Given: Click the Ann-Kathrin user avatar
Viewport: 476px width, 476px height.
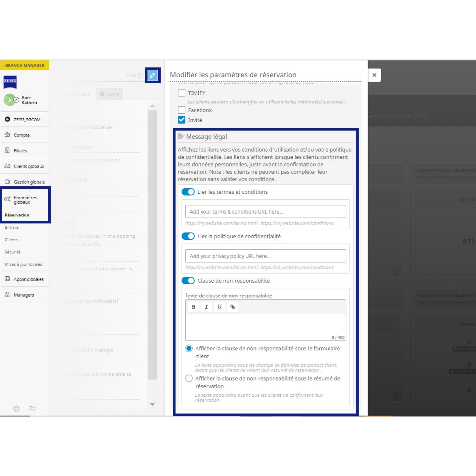Looking at the screenshot, I should pos(10,100).
